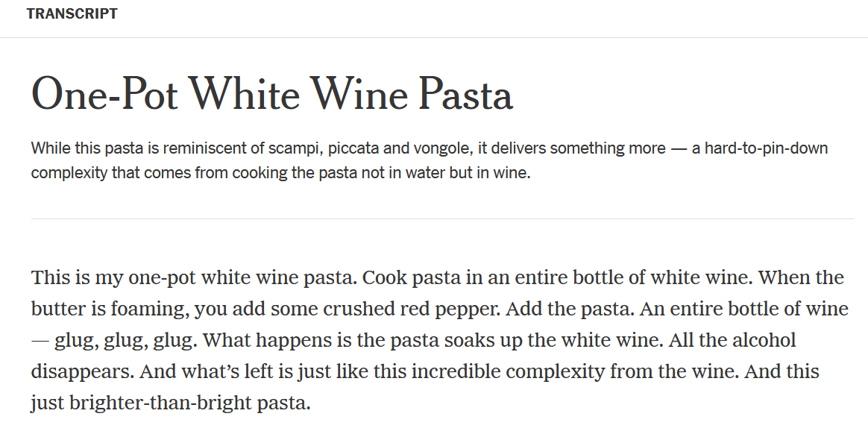The width and height of the screenshot is (868, 437).
Task: Click the phrase "brighter-than-bright pasta"
Action: [x=189, y=403]
